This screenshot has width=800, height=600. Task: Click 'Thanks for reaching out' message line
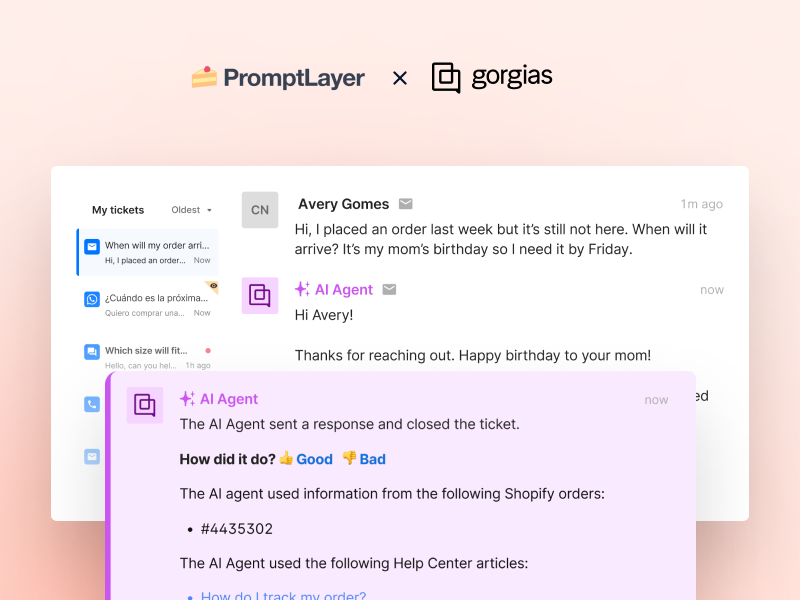(472, 355)
